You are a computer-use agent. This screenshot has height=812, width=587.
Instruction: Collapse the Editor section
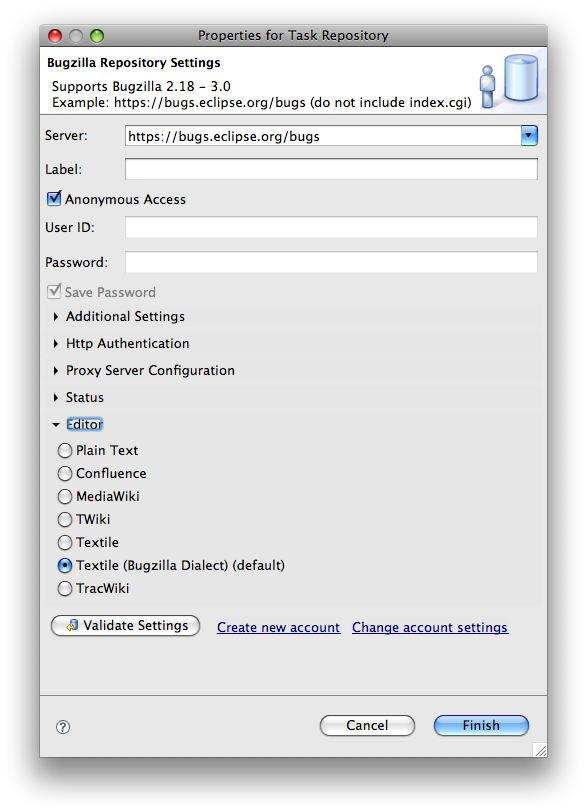tap(56, 425)
